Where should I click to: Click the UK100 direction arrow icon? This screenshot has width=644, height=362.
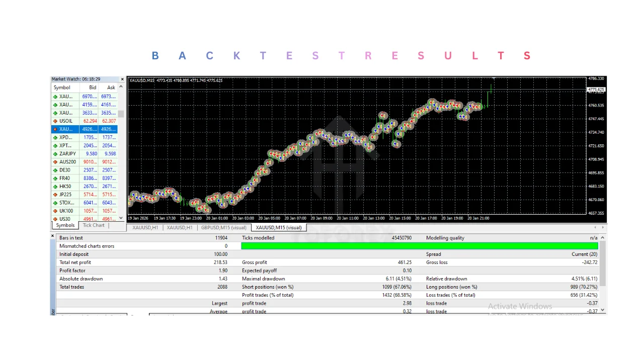55,211
